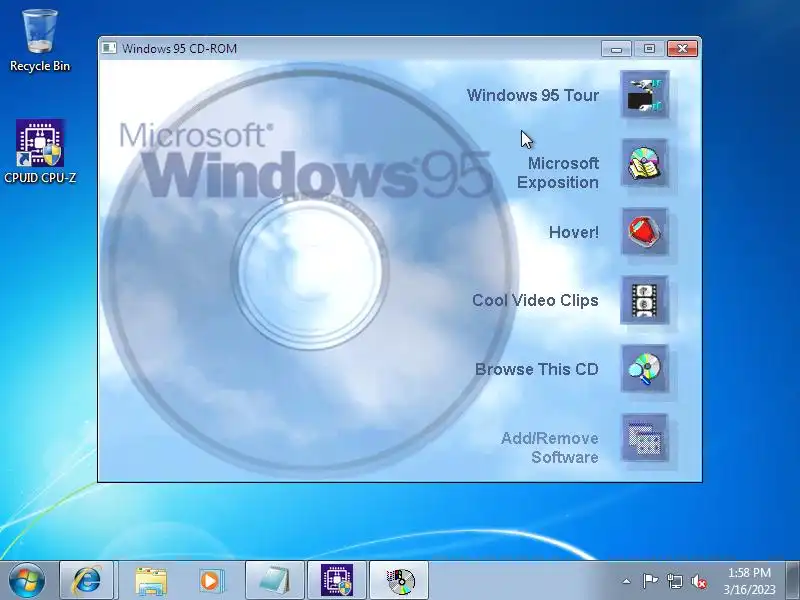Click the network tray icon
Image resolution: width=800 pixels, height=600 pixels.
(674, 581)
